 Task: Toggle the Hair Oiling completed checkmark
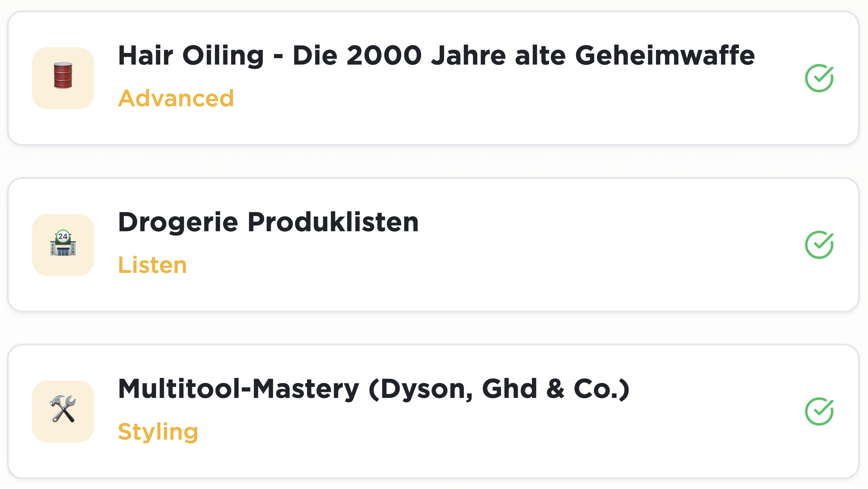[819, 78]
